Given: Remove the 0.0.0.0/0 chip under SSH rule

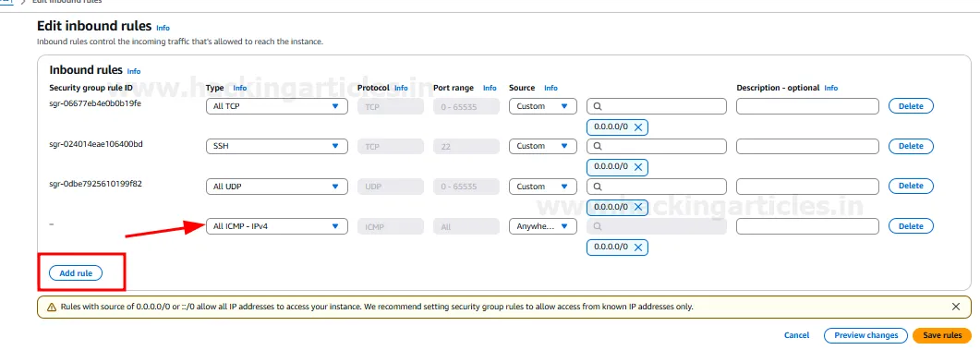Looking at the screenshot, I should coord(638,167).
